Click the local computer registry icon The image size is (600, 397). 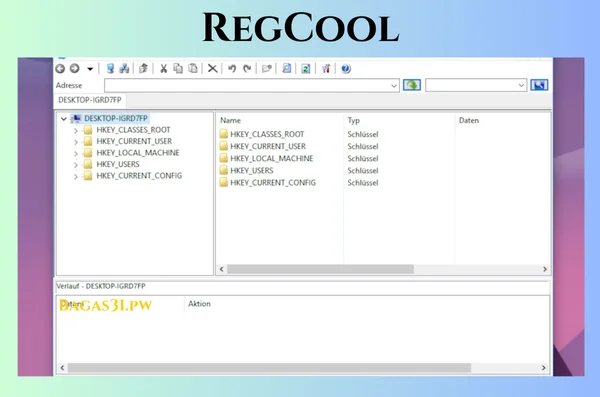[x=110, y=69]
